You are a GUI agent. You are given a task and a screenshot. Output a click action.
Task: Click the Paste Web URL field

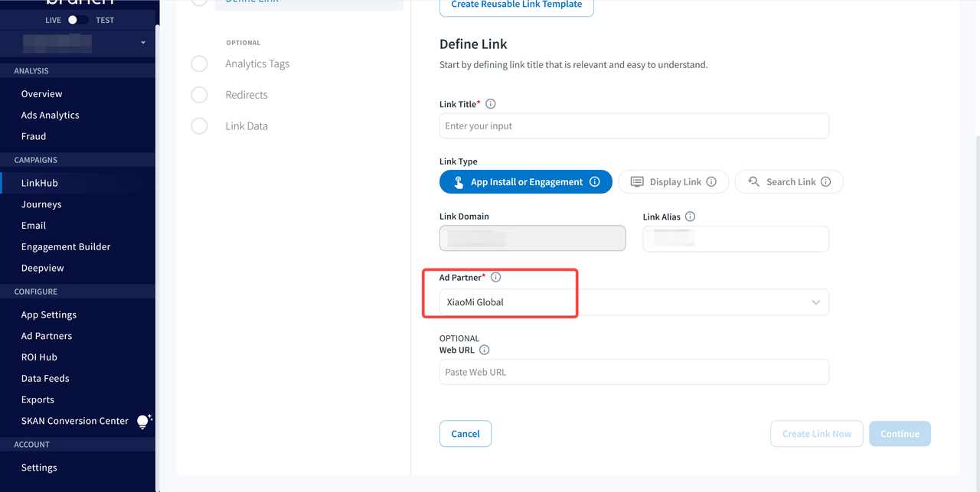pos(633,372)
